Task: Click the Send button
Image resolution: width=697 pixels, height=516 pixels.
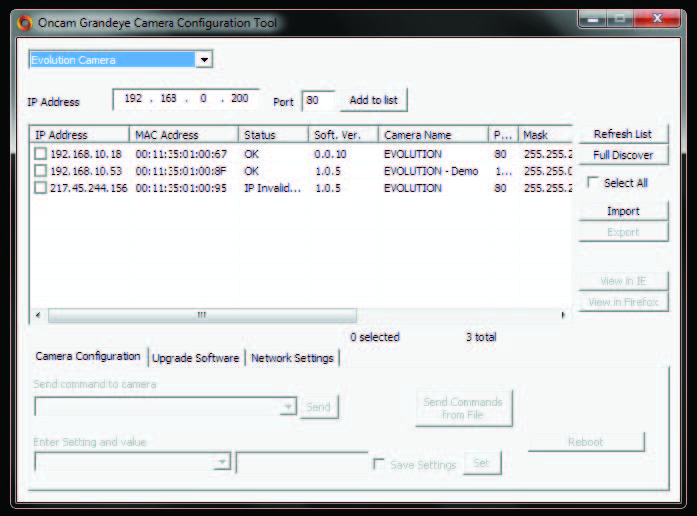Action: (318, 407)
